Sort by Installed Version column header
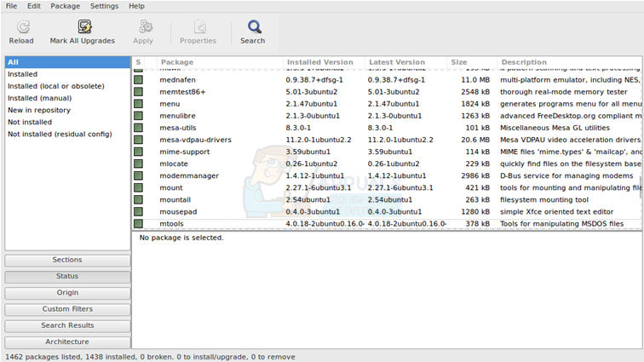The width and height of the screenshot is (644, 362). (322, 62)
